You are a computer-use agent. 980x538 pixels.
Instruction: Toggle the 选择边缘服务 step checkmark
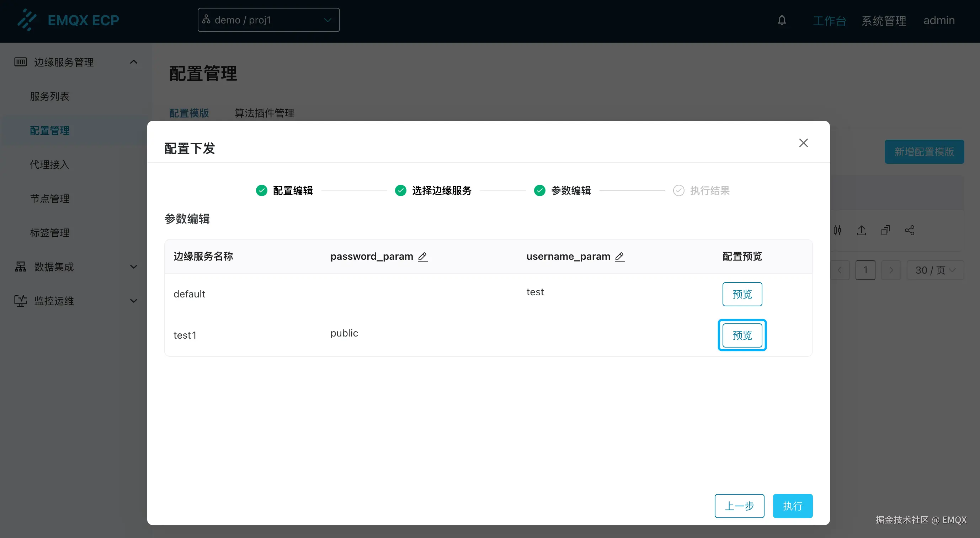[400, 190]
